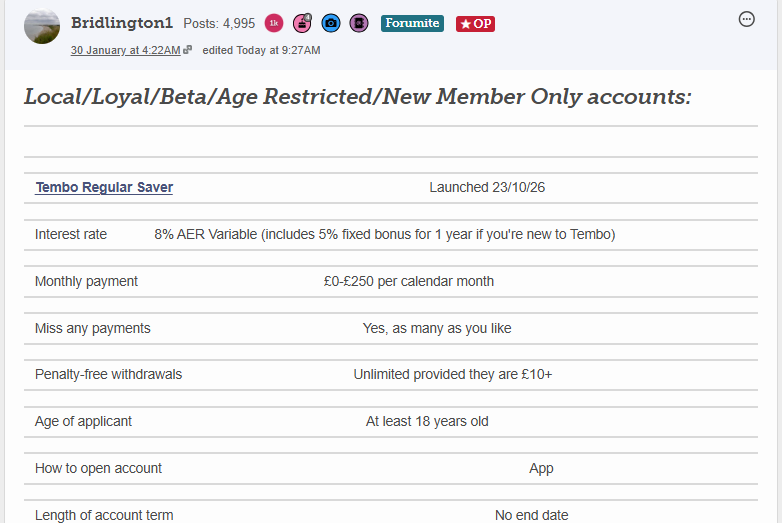Click the Forumite rank label
The width and height of the screenshot is (782, 523).
tap(412, 23)
